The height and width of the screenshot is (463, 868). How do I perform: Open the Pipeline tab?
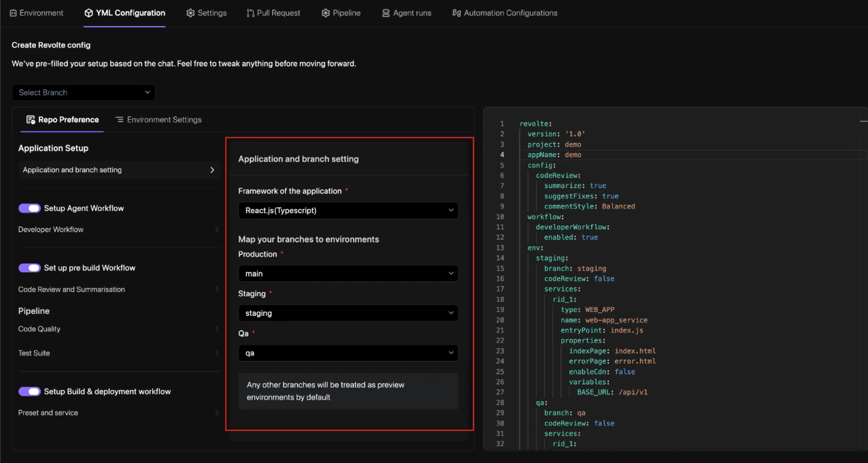[341, 13]
